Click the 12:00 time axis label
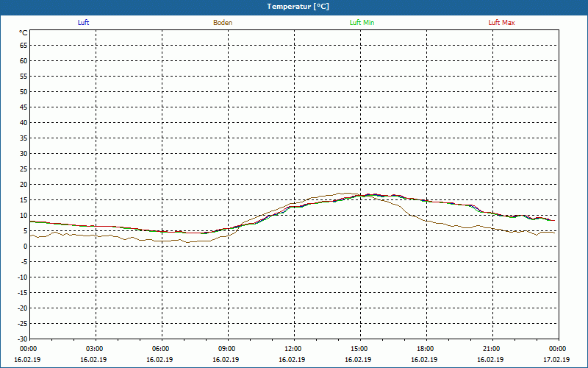The height and width of the screenshot is (368, 588). 293,349
